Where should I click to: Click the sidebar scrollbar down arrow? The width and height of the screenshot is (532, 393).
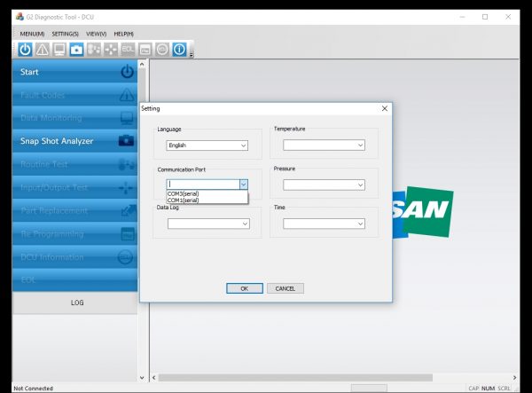142,378
